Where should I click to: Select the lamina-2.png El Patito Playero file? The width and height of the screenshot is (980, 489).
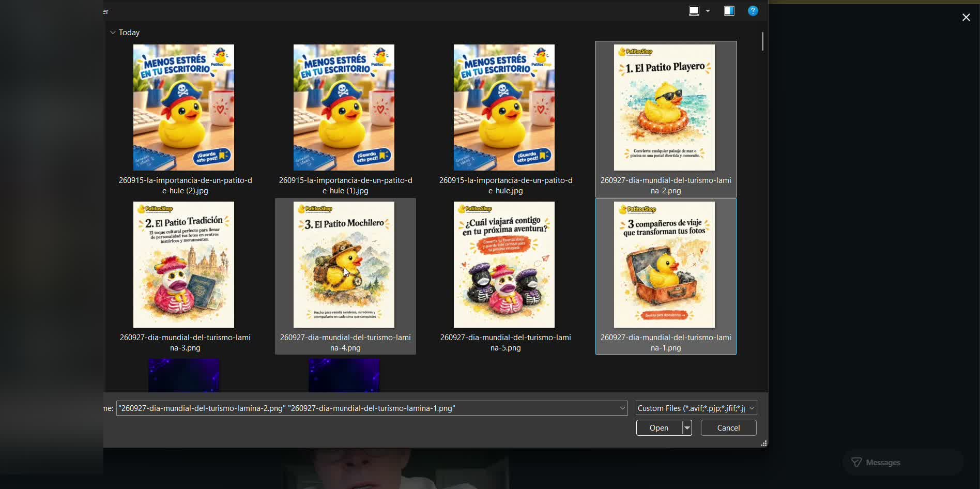666,119
